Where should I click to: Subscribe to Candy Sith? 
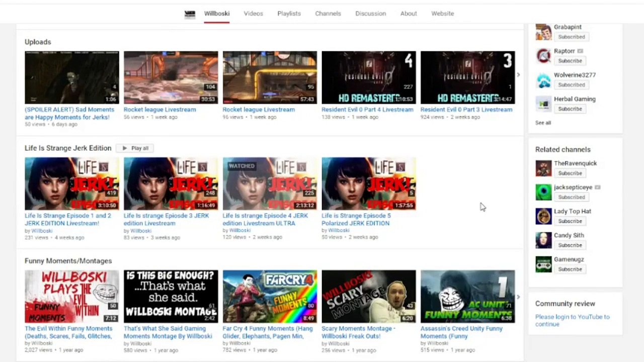[570, 246]
